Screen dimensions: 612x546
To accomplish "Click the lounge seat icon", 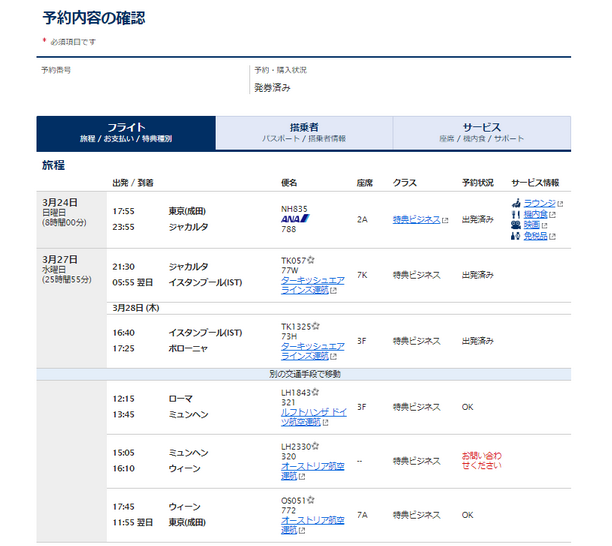I will pyautogui.click(x=516, y=203).
